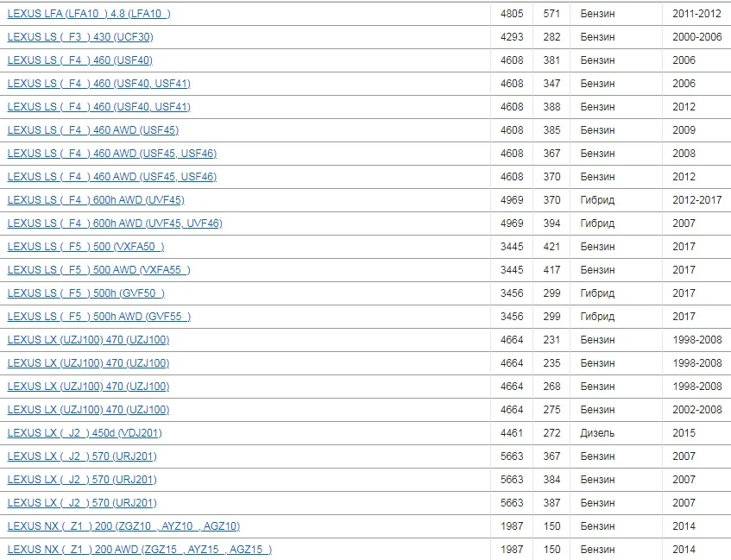
Task: Click the engine volume cell 4805
Action: [512, 14]
